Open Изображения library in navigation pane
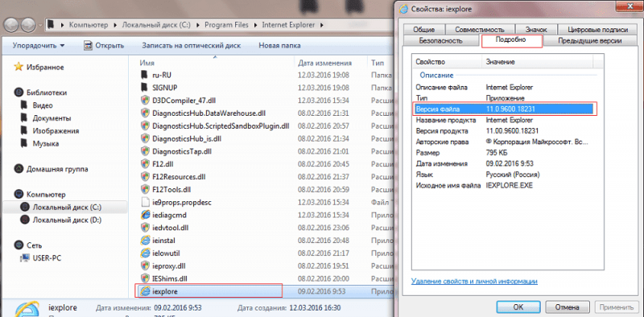 [56, 131]
